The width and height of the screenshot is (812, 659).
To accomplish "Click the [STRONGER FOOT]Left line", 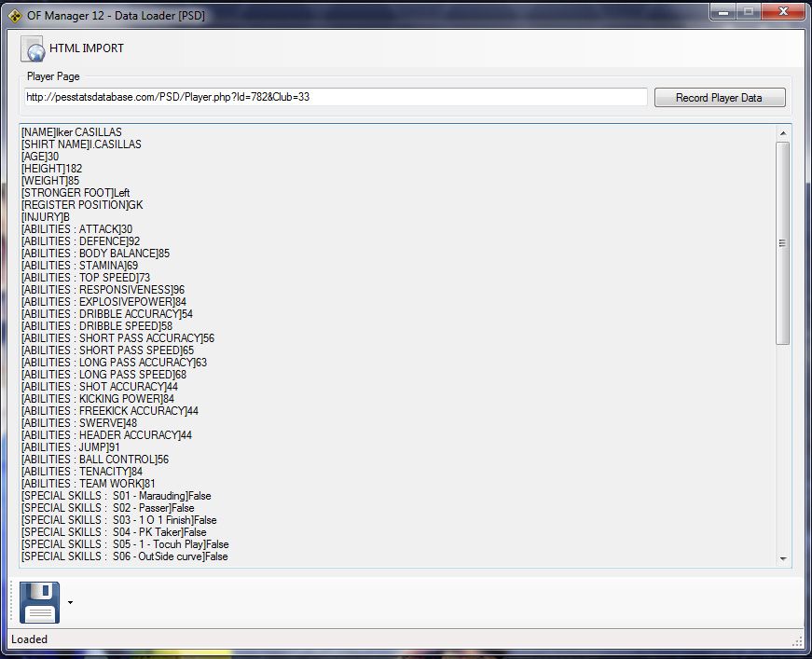I will tap(76, 193).
